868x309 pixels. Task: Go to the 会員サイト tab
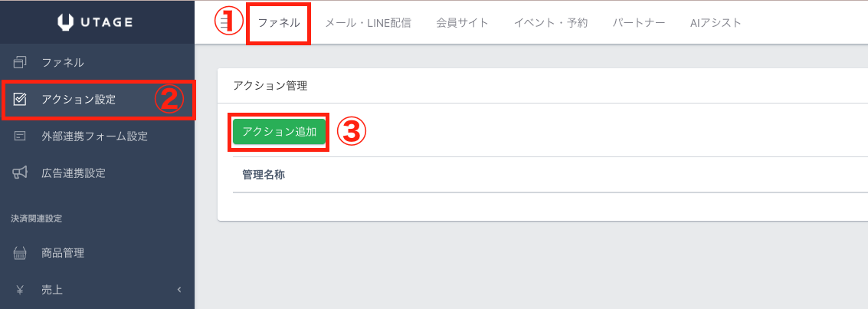click(x=462, y=23)
